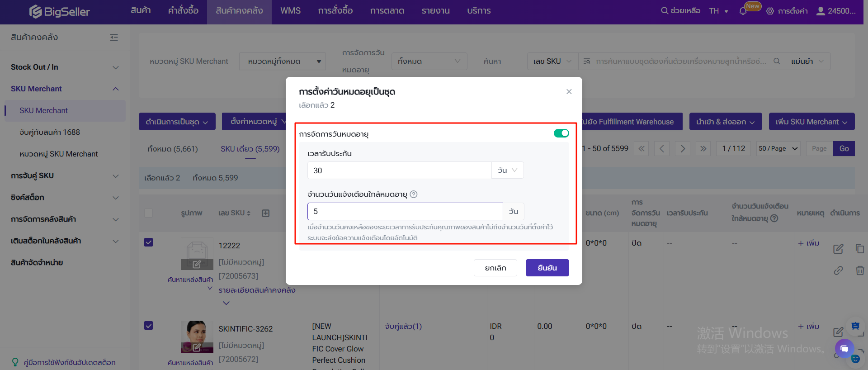Click the help icon in the expiry reminder column header
This screenshot has height=370, width=868.
[774, 218]
